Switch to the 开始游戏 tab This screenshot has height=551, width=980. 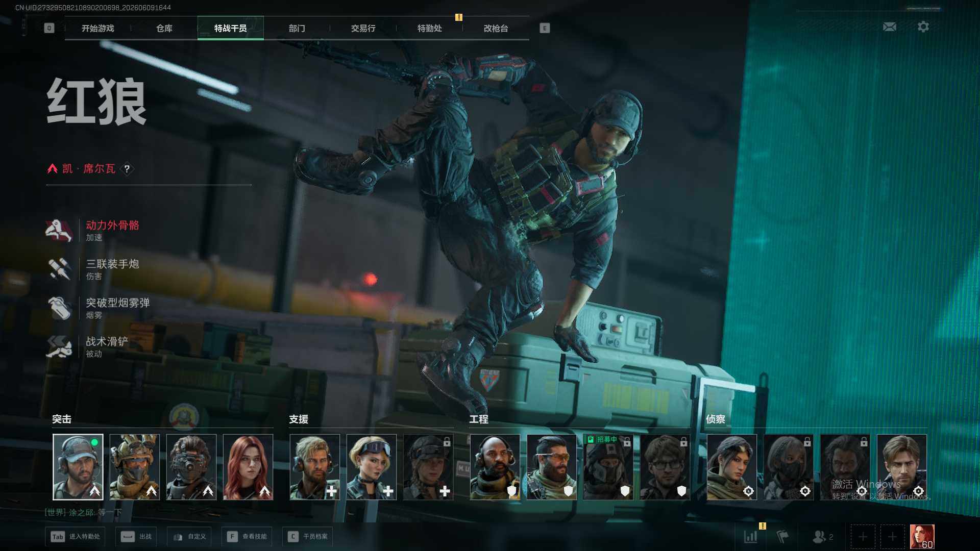tap(98, 28)
